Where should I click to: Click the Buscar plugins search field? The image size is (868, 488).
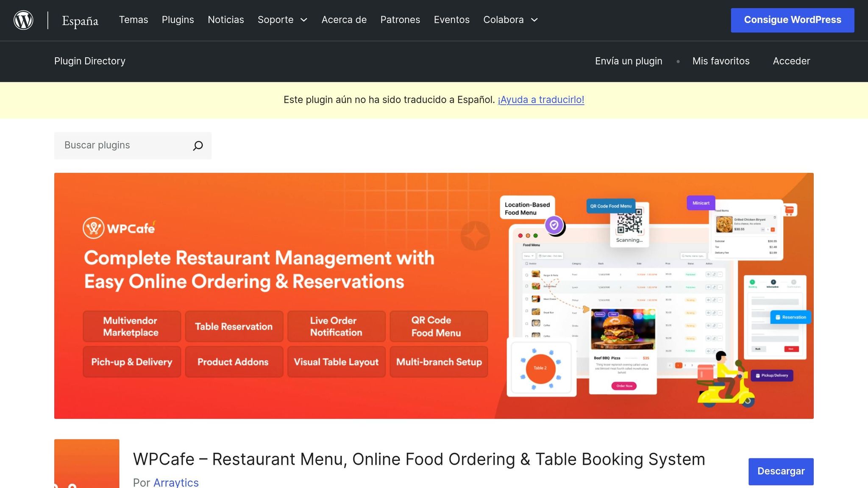(123, 146)
